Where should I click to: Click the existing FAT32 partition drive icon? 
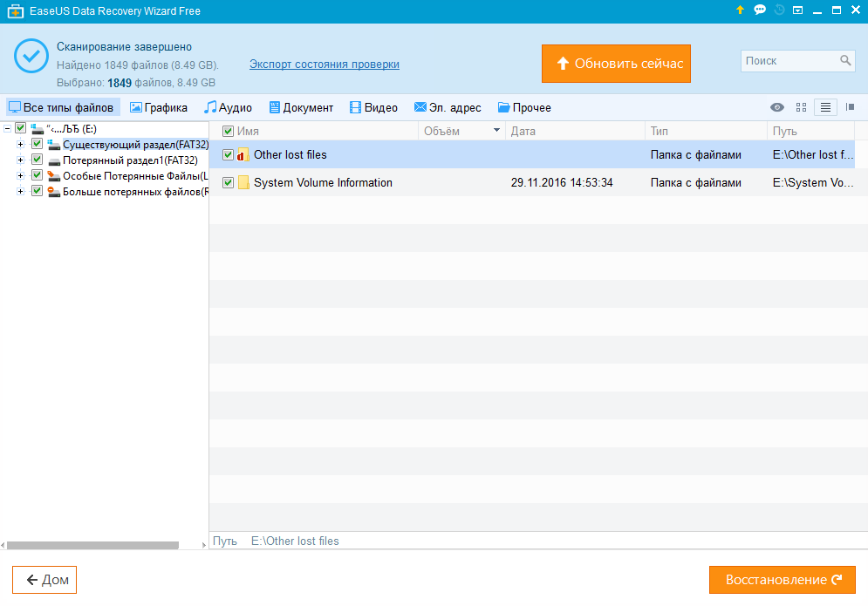coord(54,145)
